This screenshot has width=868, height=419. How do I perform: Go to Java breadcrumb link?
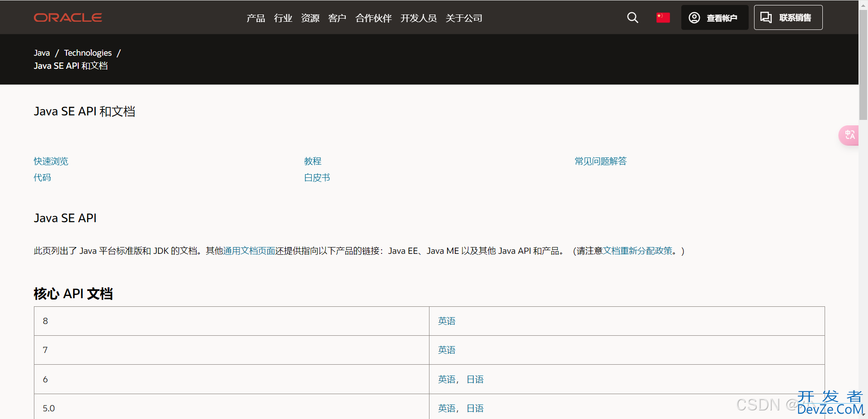point(42,53)
